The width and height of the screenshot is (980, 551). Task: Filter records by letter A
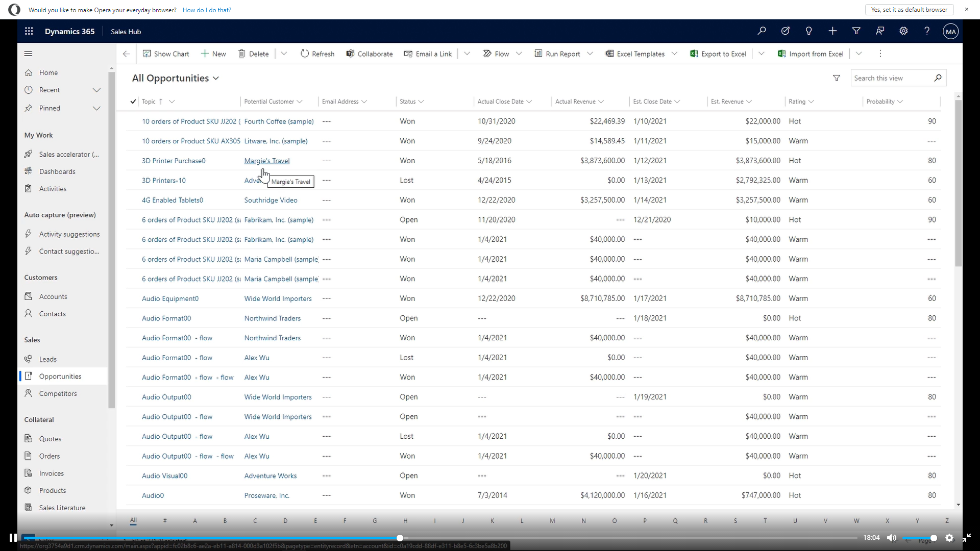(x=195, y=521)
